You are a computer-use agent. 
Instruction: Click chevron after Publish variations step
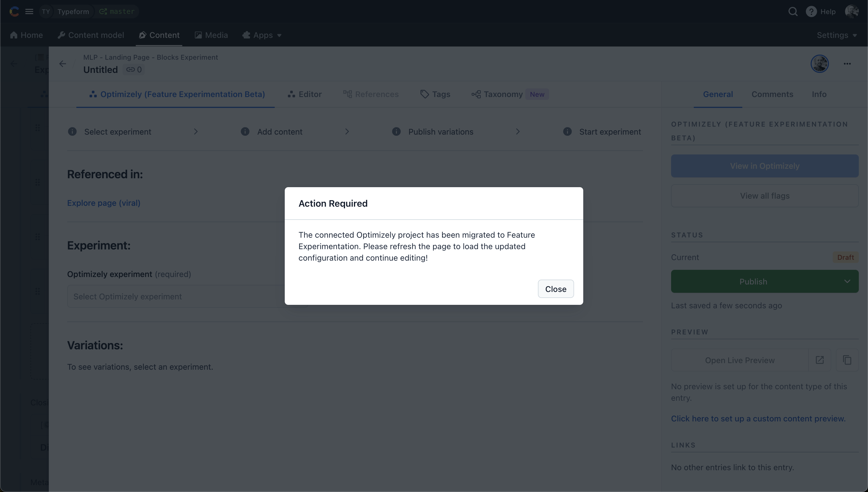coord(518,131)
